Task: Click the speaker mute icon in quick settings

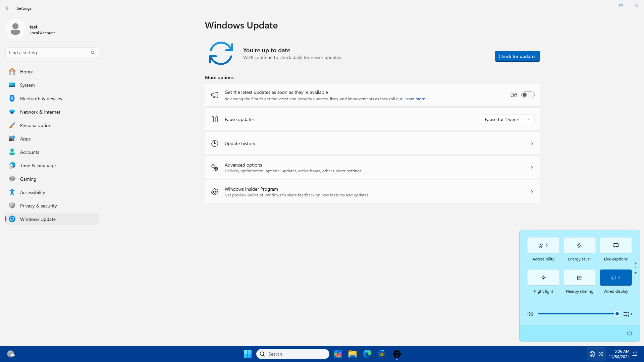Action: 530,314
